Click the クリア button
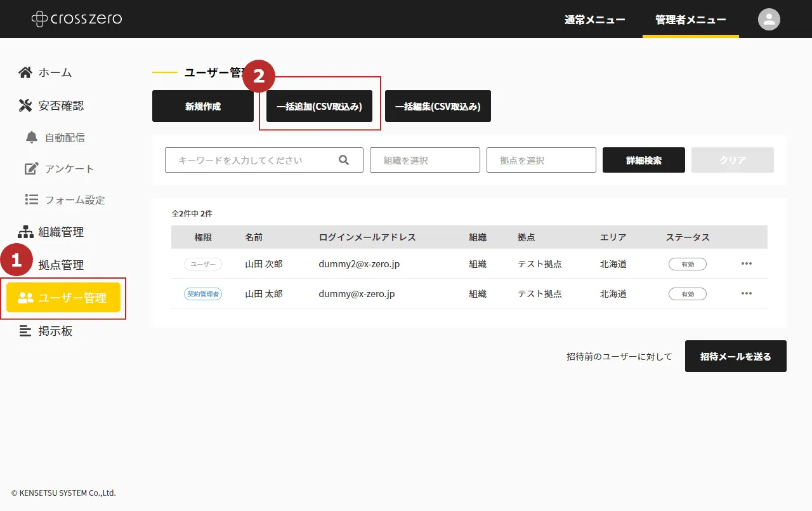 tap(733, 160)
